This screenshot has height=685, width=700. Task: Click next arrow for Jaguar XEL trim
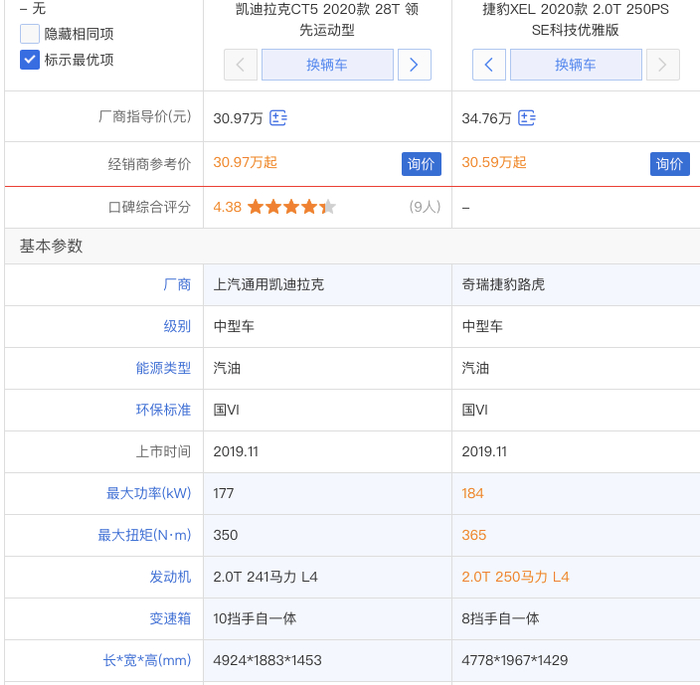click(x=662, y=65)
